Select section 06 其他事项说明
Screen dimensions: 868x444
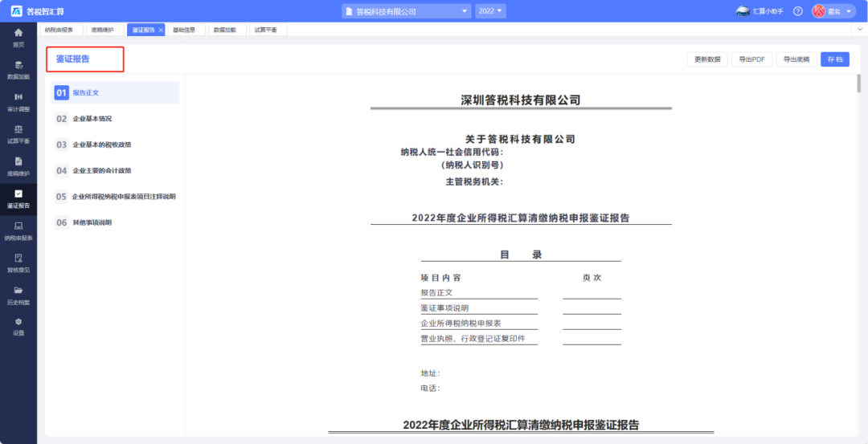(x=115, y=222)
